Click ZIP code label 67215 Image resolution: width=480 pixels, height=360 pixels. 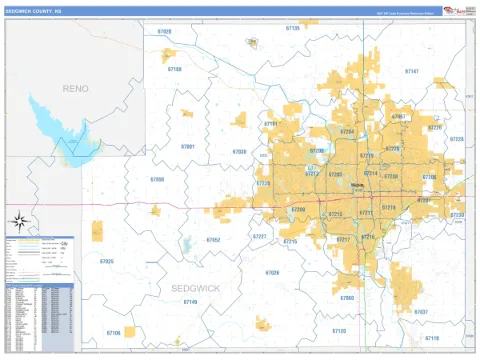290,241
